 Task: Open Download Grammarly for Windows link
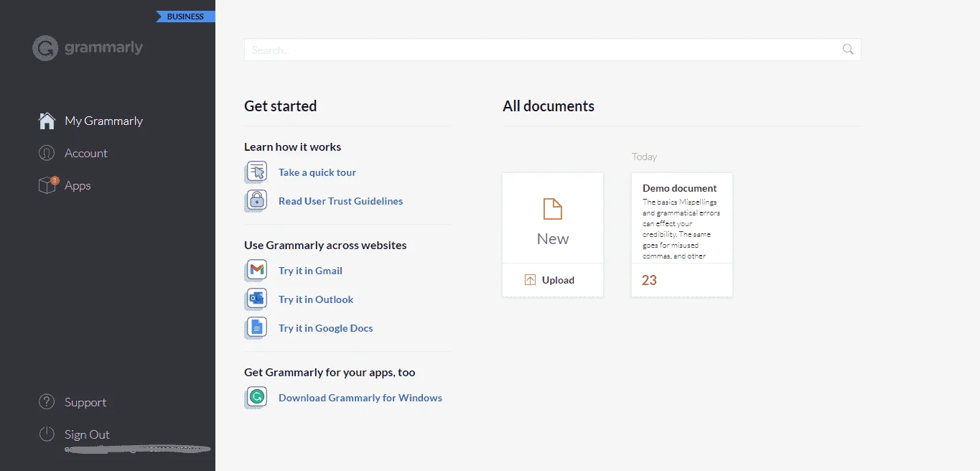click(x=360, y=398)
